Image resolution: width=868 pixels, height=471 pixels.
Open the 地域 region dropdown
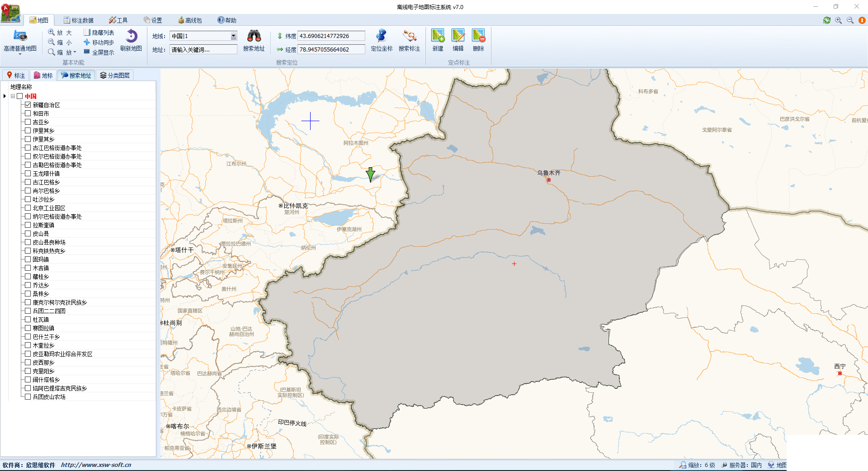(234, 36)
